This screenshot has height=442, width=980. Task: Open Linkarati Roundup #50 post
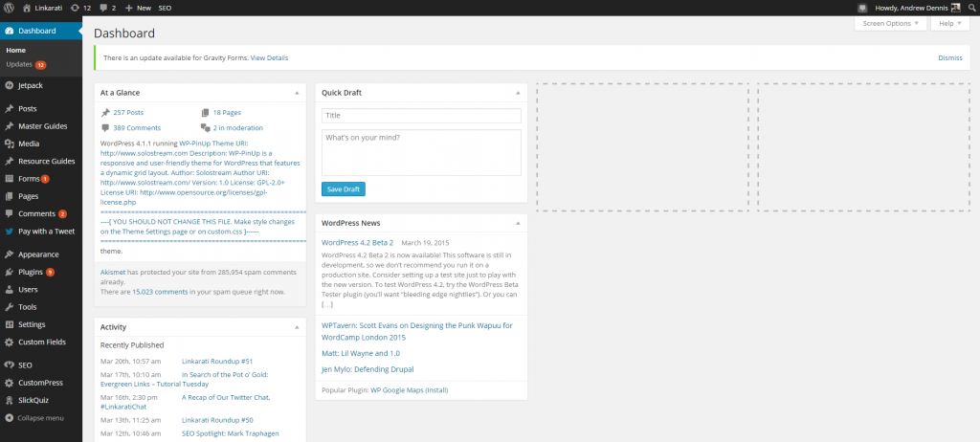(217, 420)
